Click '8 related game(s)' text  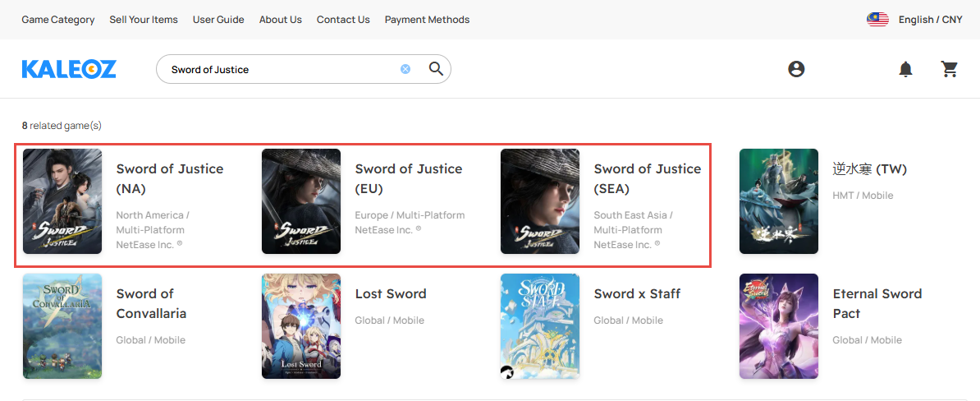(62, 126)
